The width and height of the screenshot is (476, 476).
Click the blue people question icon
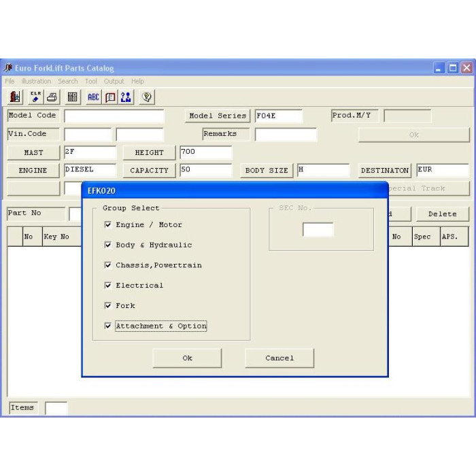tap(126, 97)
